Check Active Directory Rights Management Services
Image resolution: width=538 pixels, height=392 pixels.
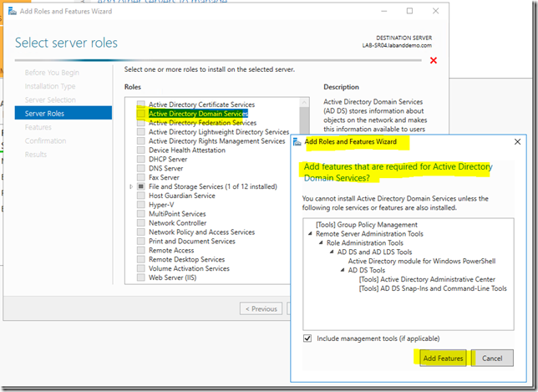tap(140, 141)
